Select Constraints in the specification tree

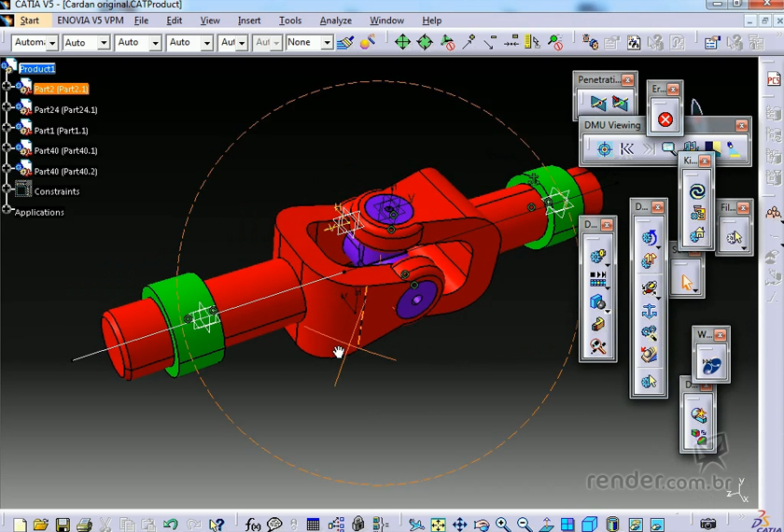tap(56, 191)
